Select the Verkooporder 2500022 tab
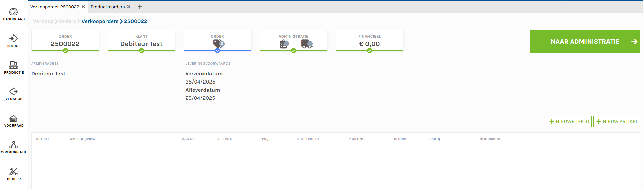 pos(55,7)
